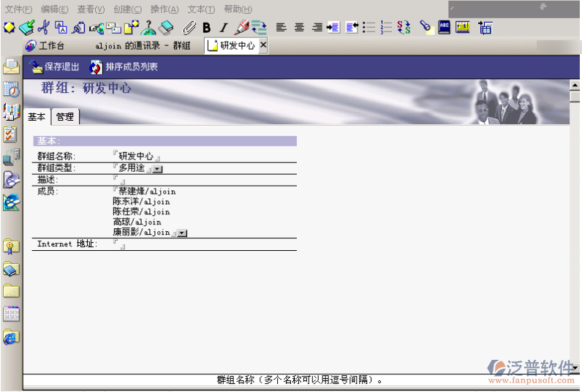Open the replication computers sidebar icon

[11, 157]
